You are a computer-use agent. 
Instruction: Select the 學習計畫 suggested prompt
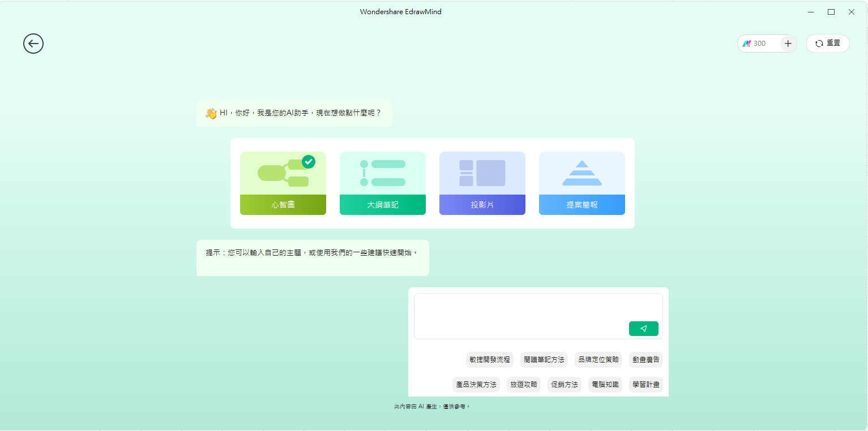click(x=646, y=385)
